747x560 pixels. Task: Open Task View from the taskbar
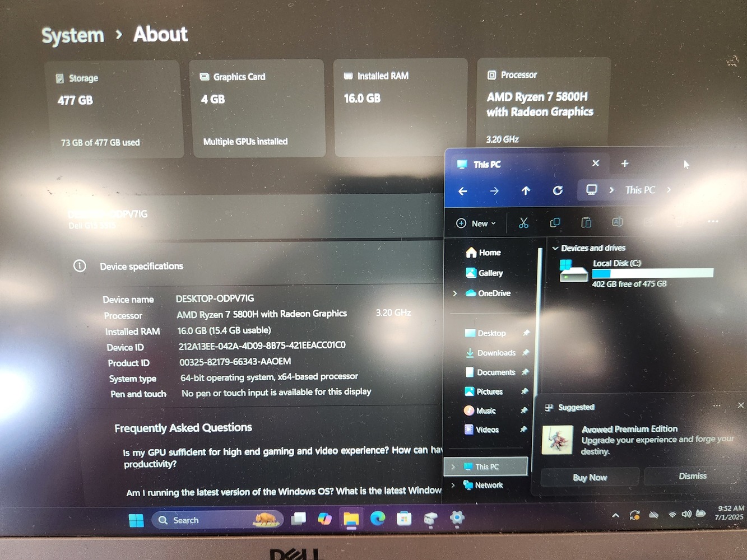[x=298, y=519]
